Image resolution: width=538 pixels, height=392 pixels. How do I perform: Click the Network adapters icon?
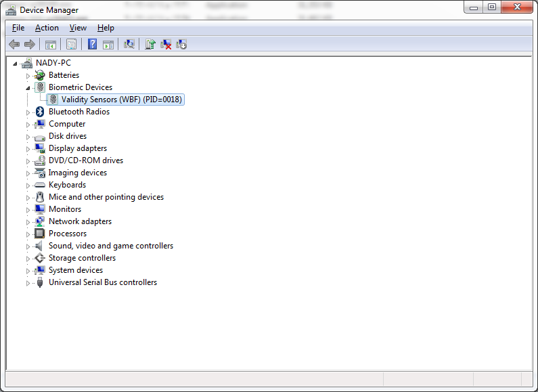(40, 221)
